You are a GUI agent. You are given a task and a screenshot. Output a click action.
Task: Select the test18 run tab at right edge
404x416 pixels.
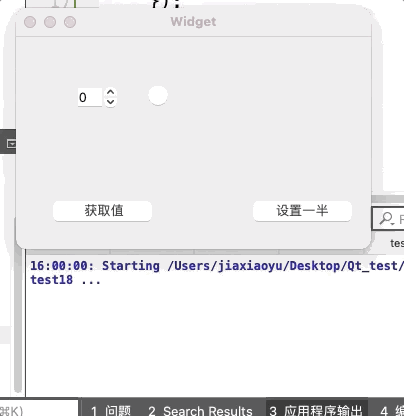tap(397, 243)
